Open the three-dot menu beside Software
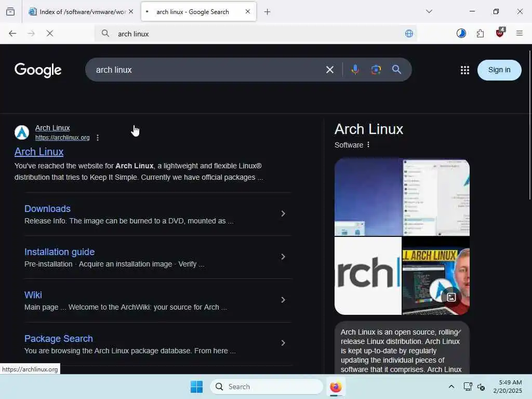Viewport: 532px width, 399px height. (368, 144)
